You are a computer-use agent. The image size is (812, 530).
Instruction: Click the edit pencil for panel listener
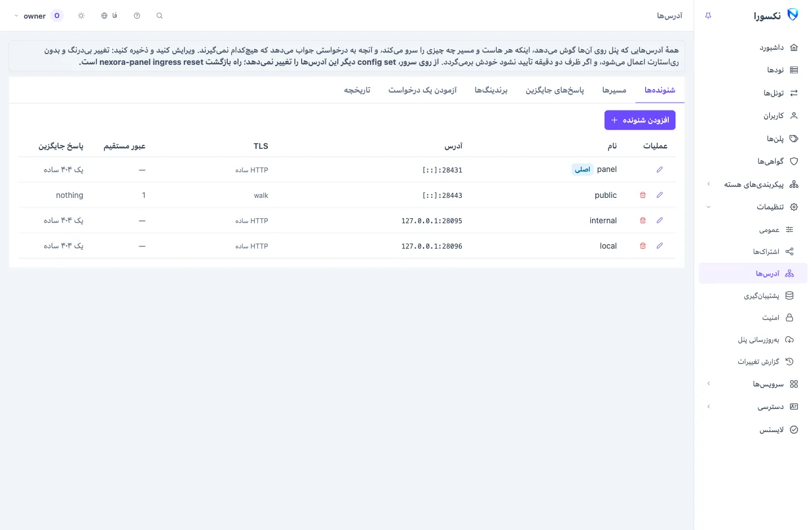(659, 170)
